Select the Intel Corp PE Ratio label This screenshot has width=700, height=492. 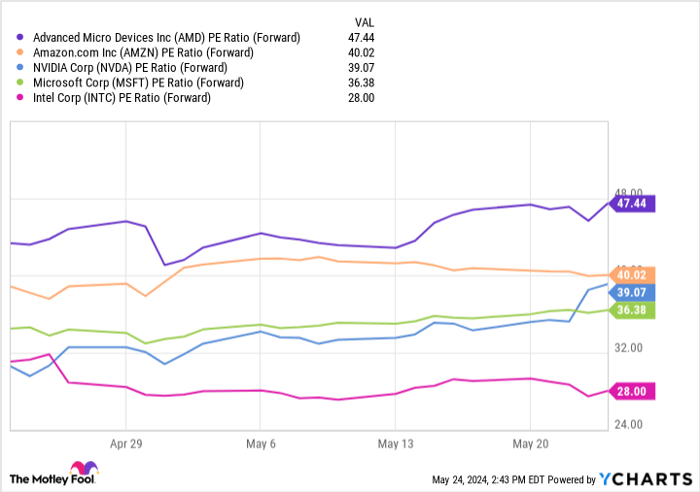[122, 97]
